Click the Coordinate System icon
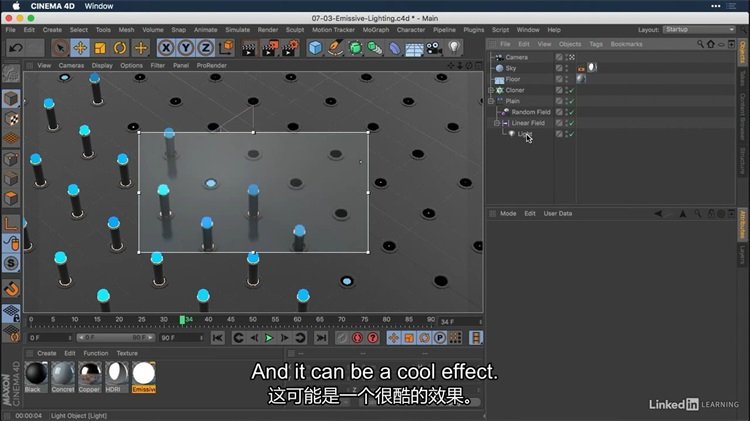 tap(226, 48)
